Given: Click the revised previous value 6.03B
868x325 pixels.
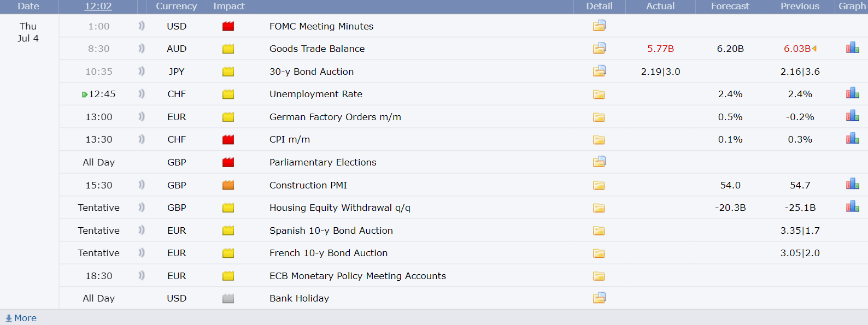Looking at the screenshot, I should [797, 49].
